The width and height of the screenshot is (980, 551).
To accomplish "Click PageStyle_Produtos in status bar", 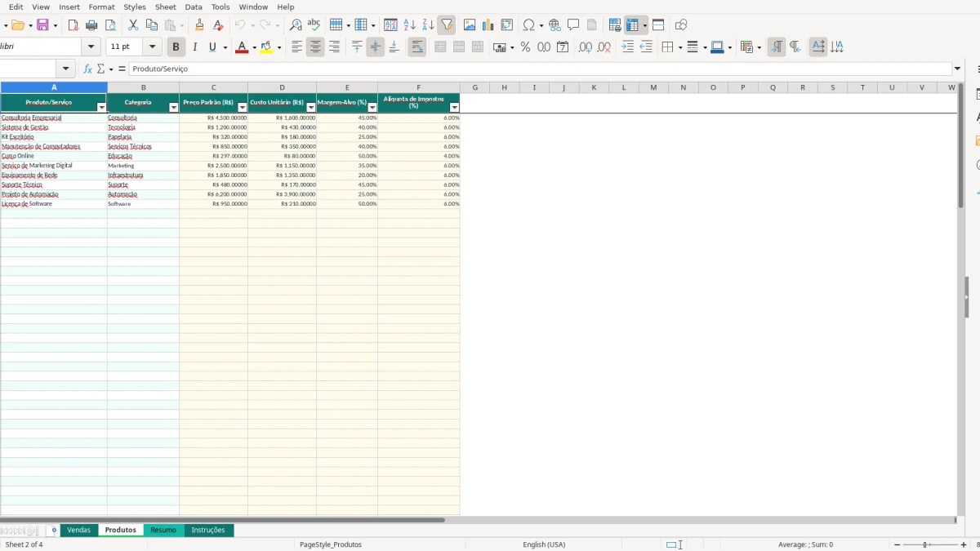I will click(x=331, y=544).
